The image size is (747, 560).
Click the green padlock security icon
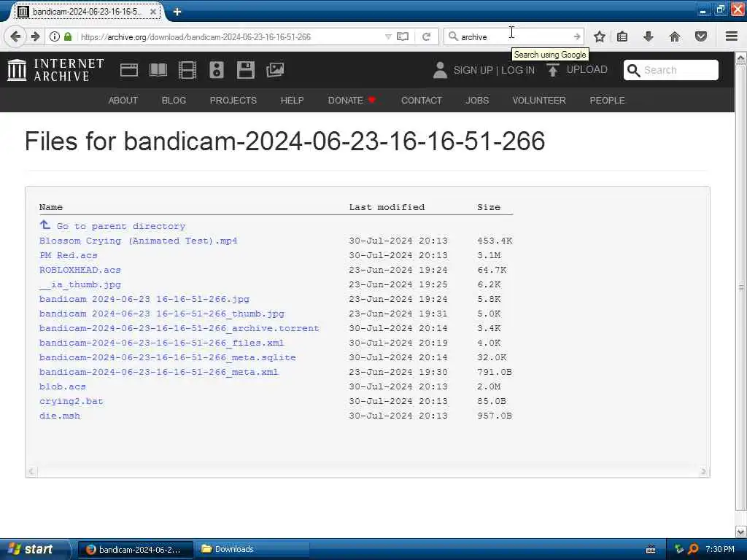point(68,36)
